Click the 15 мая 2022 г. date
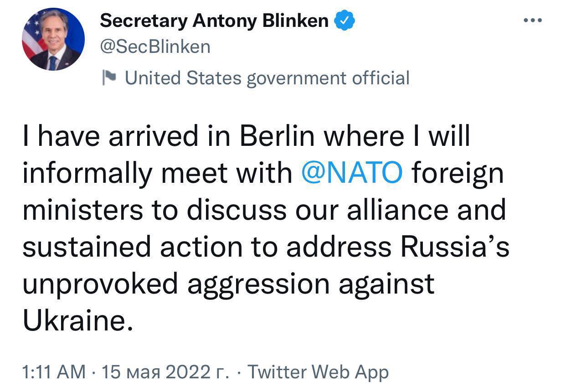Image resolution: width=566 pixels, height=392 pixels. (x=165, y=372)
